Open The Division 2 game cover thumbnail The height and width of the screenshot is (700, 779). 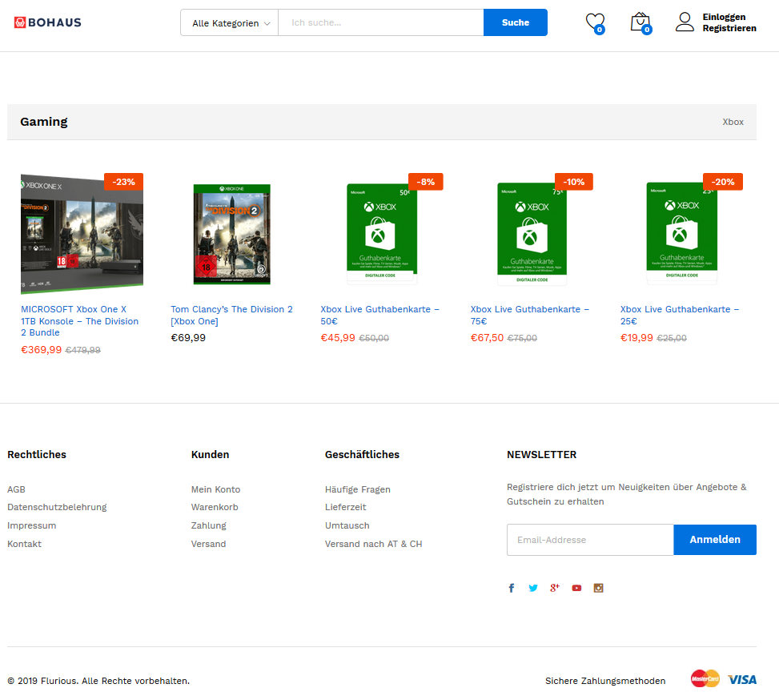(232, 234)
